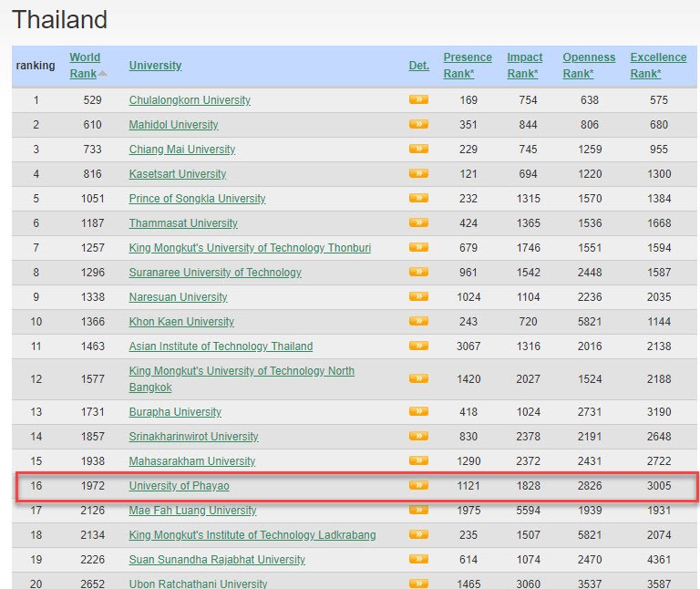This screenshot has height=589, width=700.
Task: Select world rank value 1972
Action: tap(92, 485)
